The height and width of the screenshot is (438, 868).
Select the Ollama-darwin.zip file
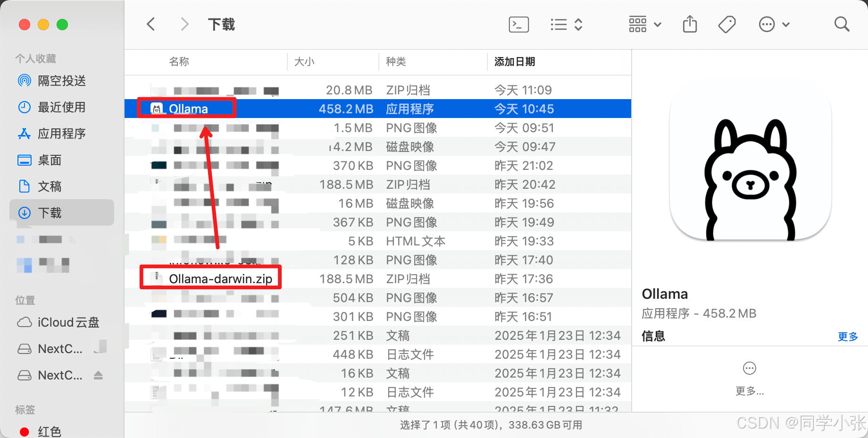[x=221, y=278]
